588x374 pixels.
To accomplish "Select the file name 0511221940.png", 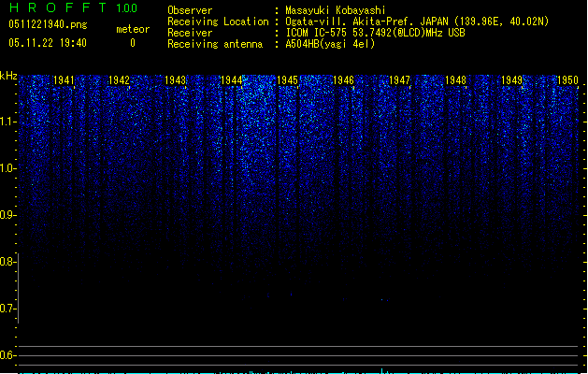I will click(x=48, y=24).
